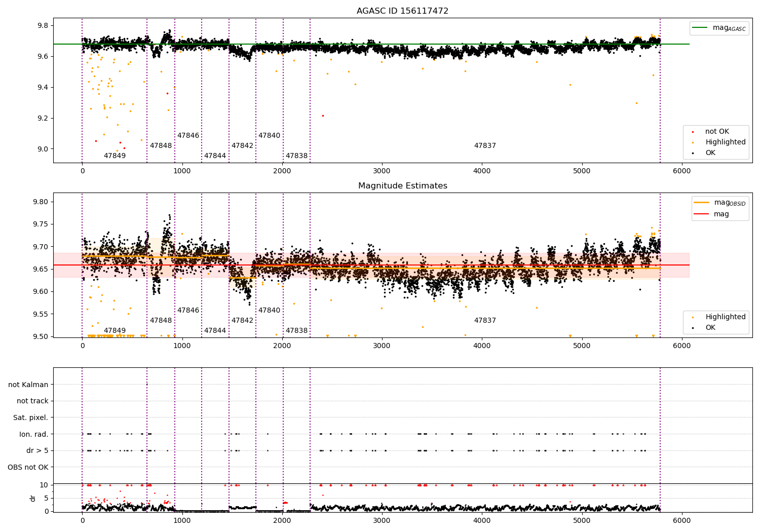Click obsid label 47842 in Magnitude Estimates plot
Viewport: 760px width, 532px height.
point(242,321)
